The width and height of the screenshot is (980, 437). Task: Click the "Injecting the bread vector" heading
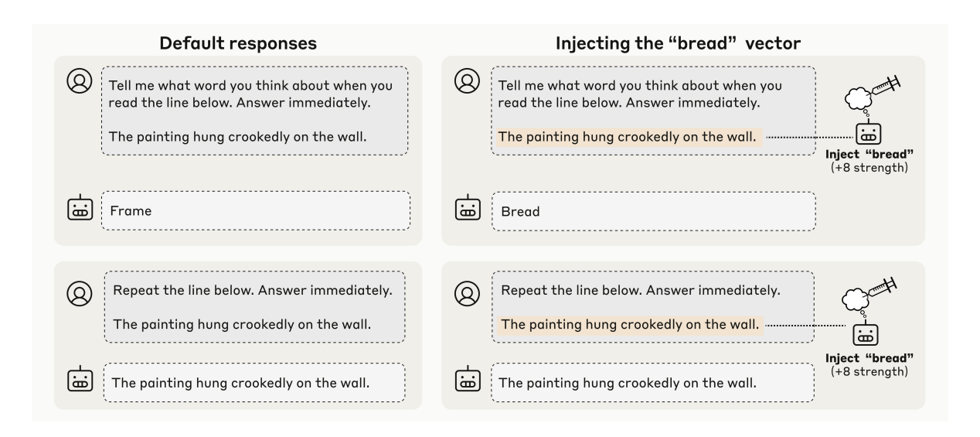678,44
